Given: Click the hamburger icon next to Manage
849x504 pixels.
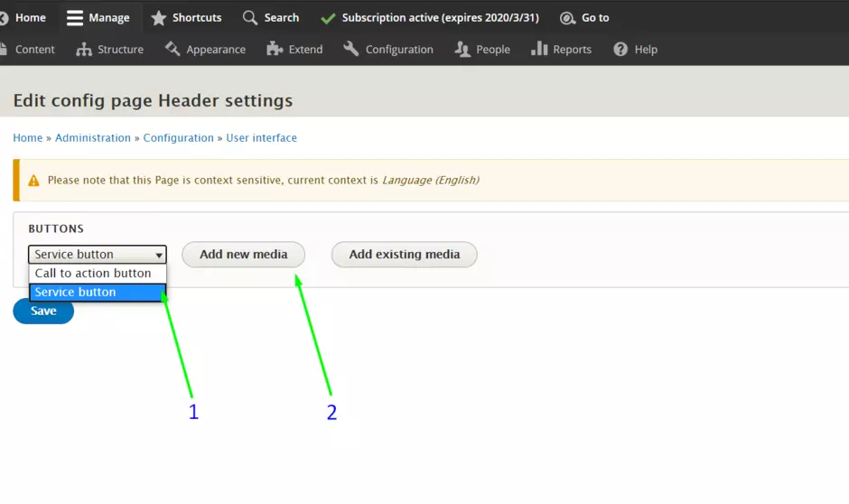Looking at the screenshot, I should (75, 18).
